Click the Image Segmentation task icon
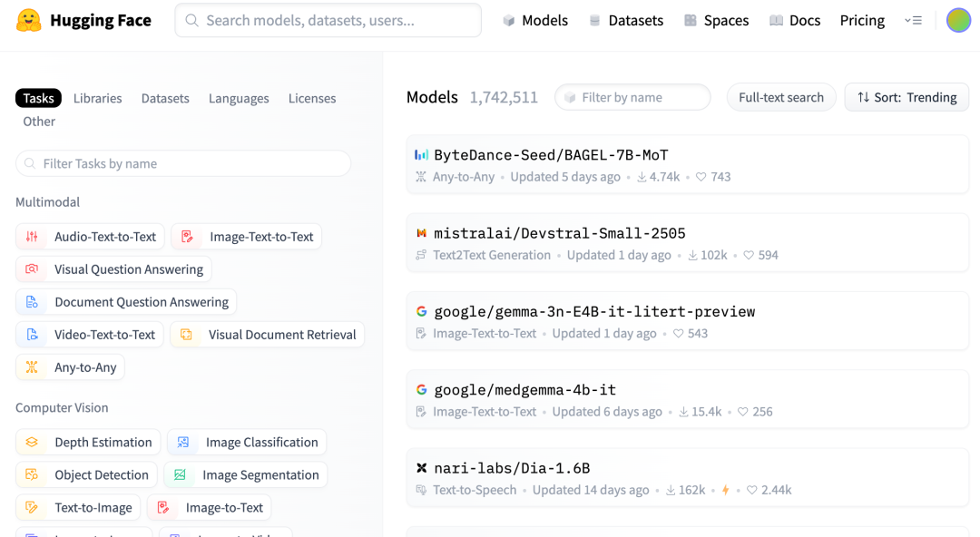This screenshot has width=980, height=537. coord(180,474)
